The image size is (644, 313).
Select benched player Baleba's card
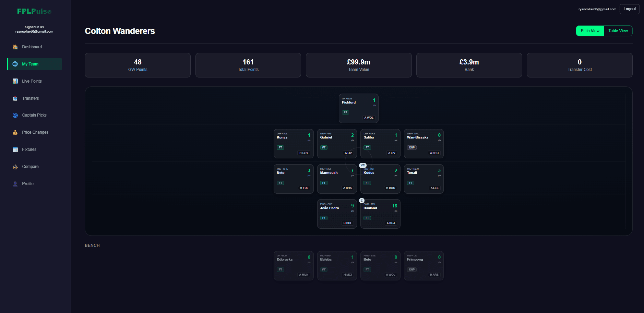(x=337, y=266)
